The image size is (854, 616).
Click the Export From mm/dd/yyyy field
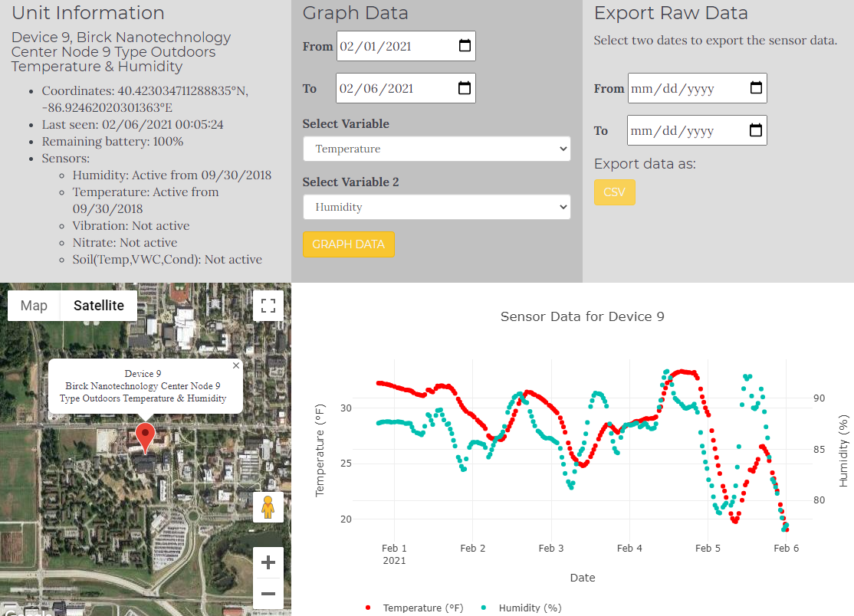[x=697, y=88]
